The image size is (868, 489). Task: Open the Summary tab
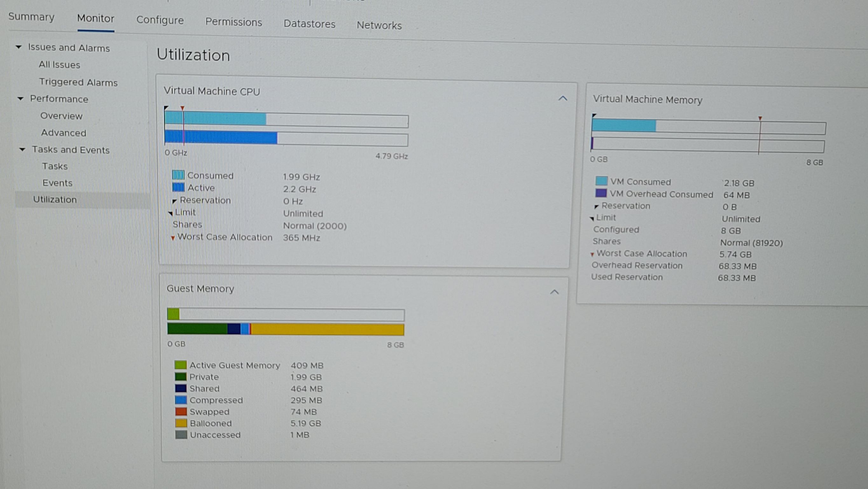pyautogui.click(x=31, y=17)
